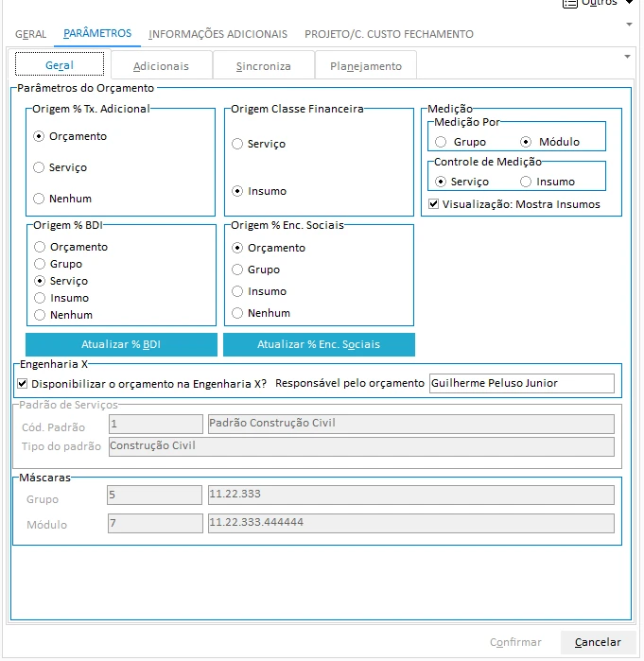Click the Módulo mask length field

click(x=155, y=524)
